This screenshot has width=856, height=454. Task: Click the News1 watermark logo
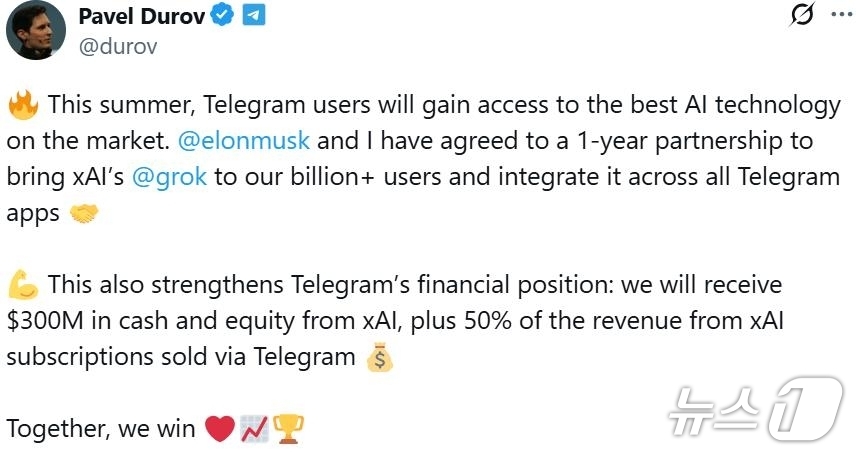point(756,409)
